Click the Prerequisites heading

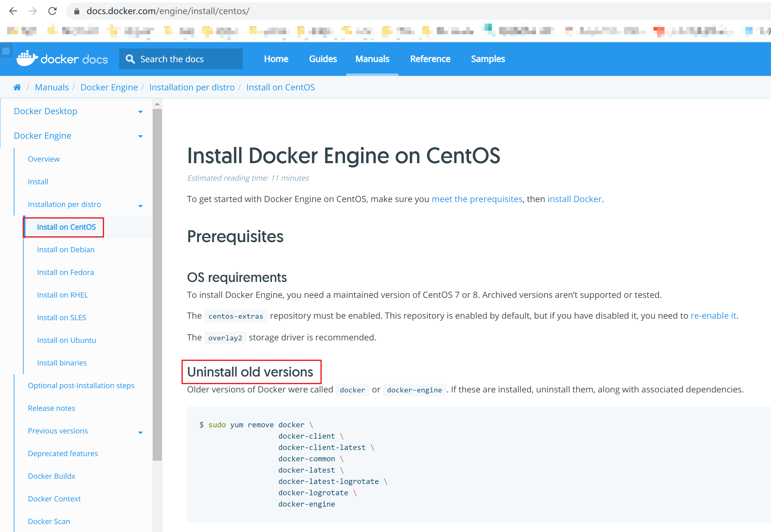(x=235, y=237)
